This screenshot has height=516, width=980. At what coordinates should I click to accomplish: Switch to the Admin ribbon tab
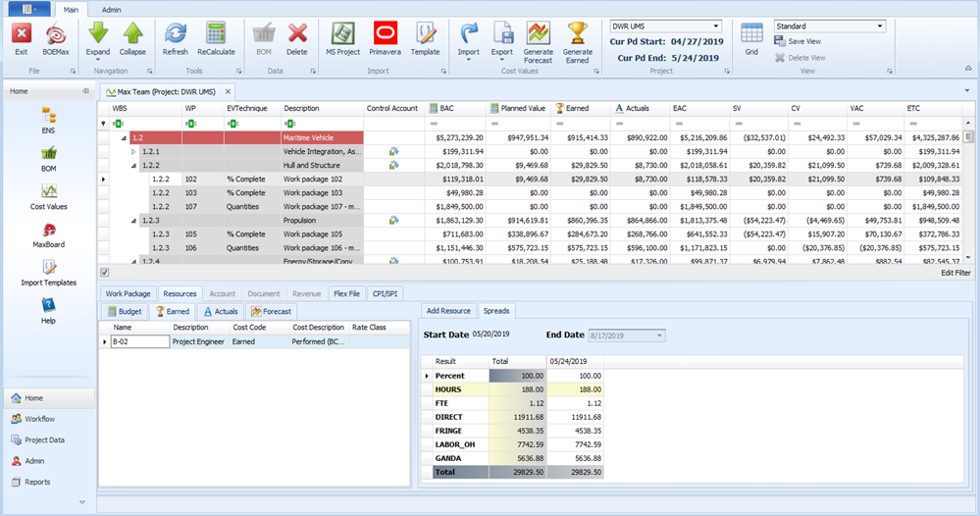pos(112,9)
